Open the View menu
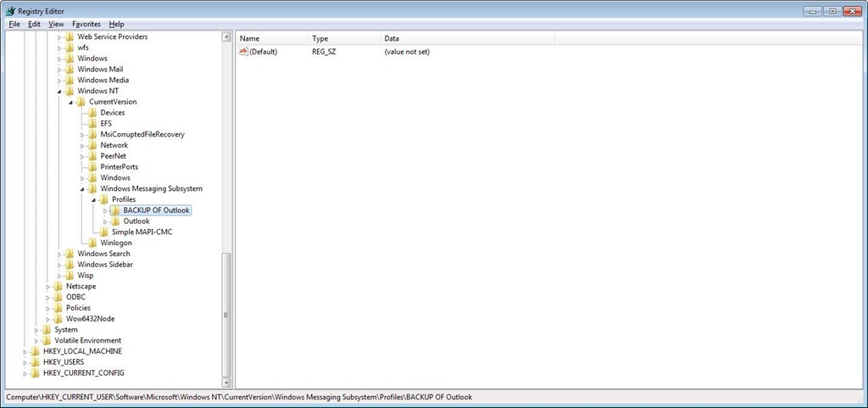Viewport: 868px width, 408px height. tap(56, 25)
